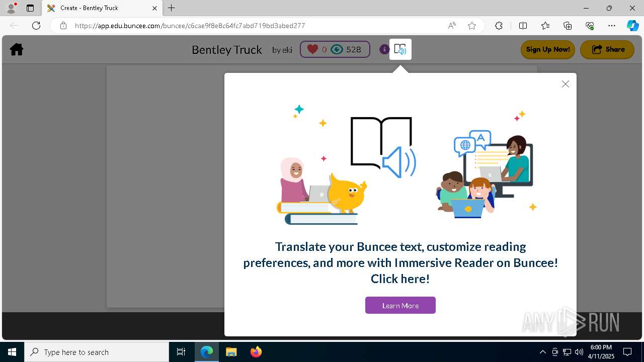The image size is (644, 362).
Task: Open browser Extensions icon
Action: pyautogui.click(x=499, y=26)
